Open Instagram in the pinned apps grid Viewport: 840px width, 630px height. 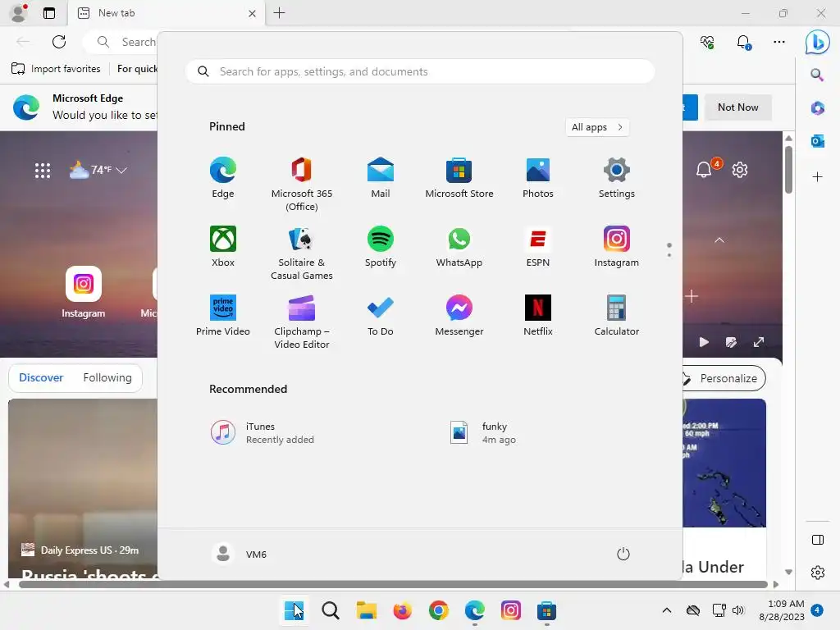click(x=617, y=247)
